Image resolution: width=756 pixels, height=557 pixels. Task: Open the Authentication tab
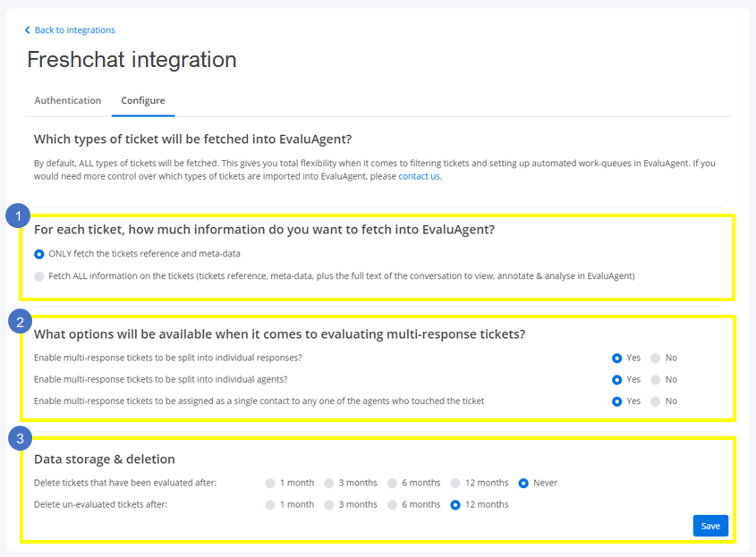click(68, 100)
